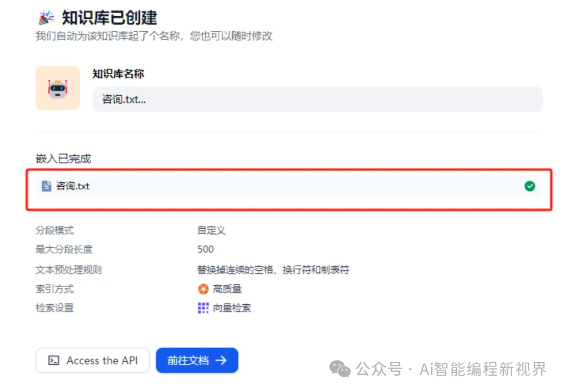This screenshot has width=565, height=392.
Task: Go to documents via 前往文档 button
Action: point(197,360)
